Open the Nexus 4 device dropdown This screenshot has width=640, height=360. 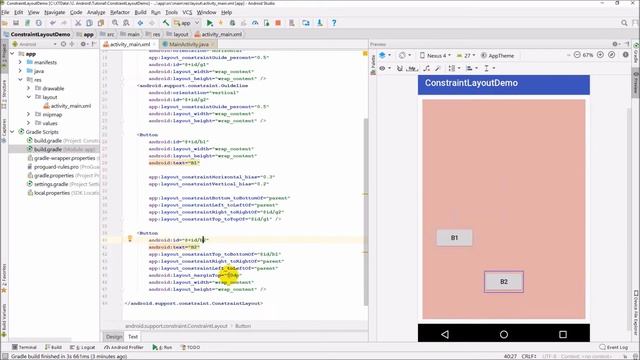click(x=435, y=56)
